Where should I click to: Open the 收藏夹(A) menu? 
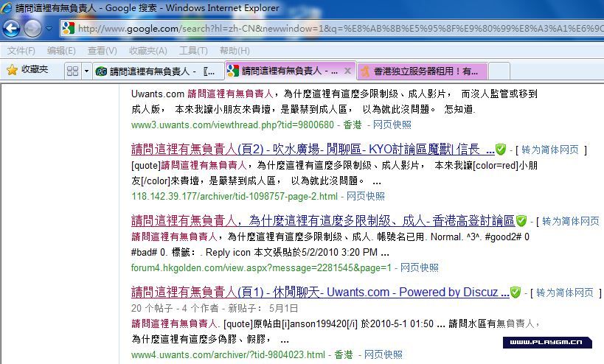click(x=148, y=50)
